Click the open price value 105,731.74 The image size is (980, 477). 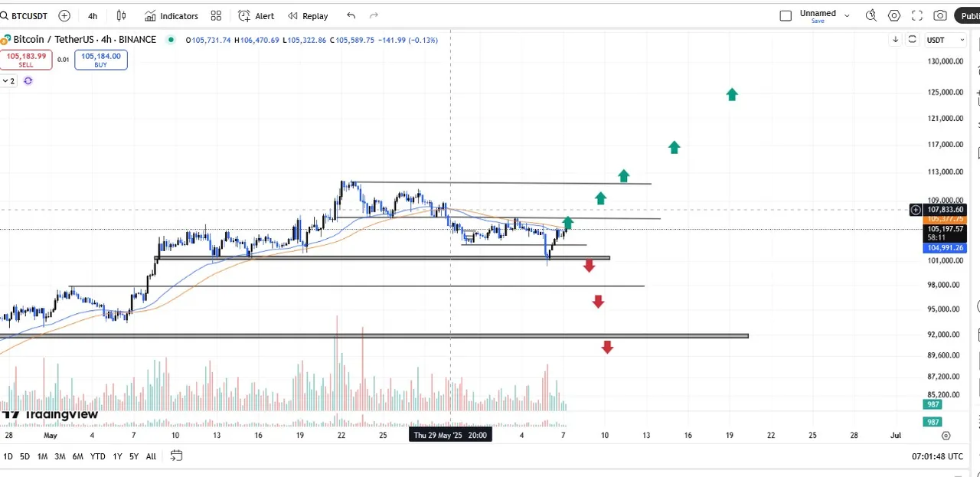tap(211, 40)
